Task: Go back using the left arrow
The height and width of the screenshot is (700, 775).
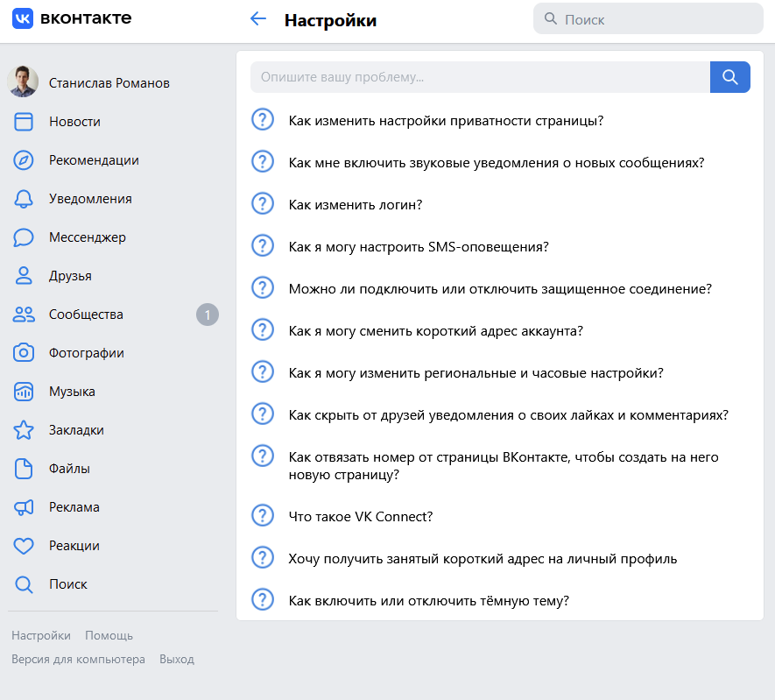Action: click(257, 19)
